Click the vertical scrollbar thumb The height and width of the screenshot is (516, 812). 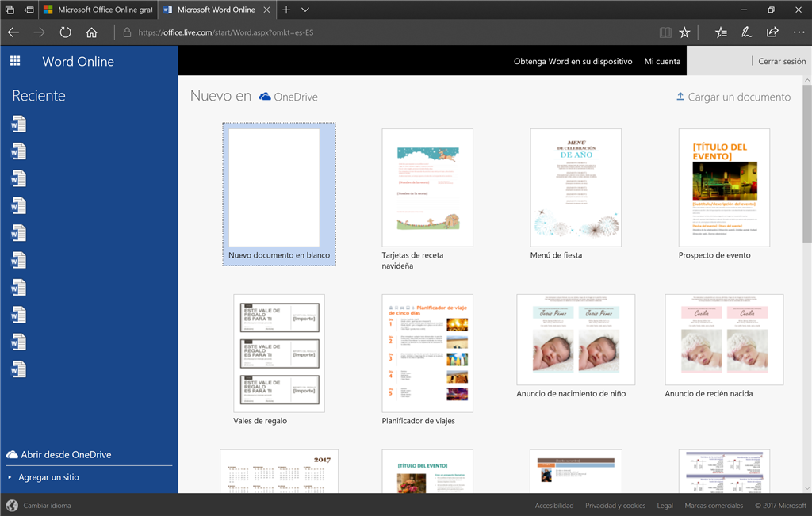click(806, 163)
